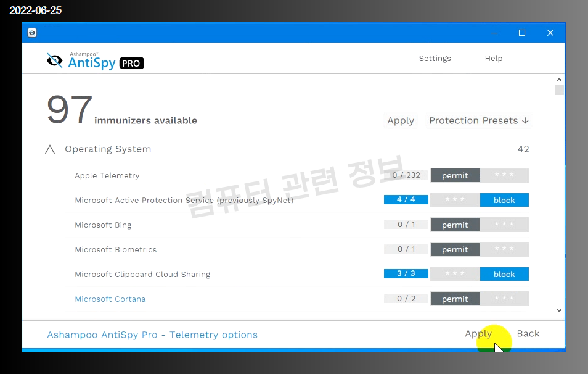Switch Microsoft Cortana to block side

point(504,299)
